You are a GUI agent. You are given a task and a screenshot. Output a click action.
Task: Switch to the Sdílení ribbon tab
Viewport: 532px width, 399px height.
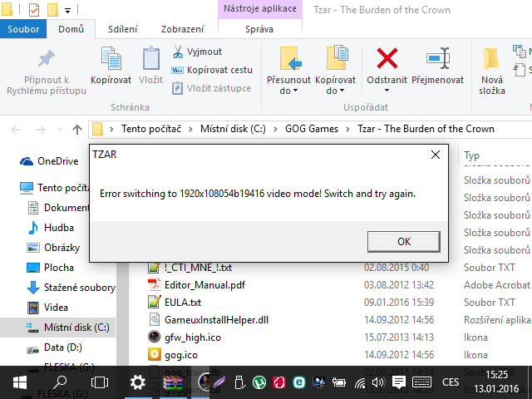pos(123,29)
